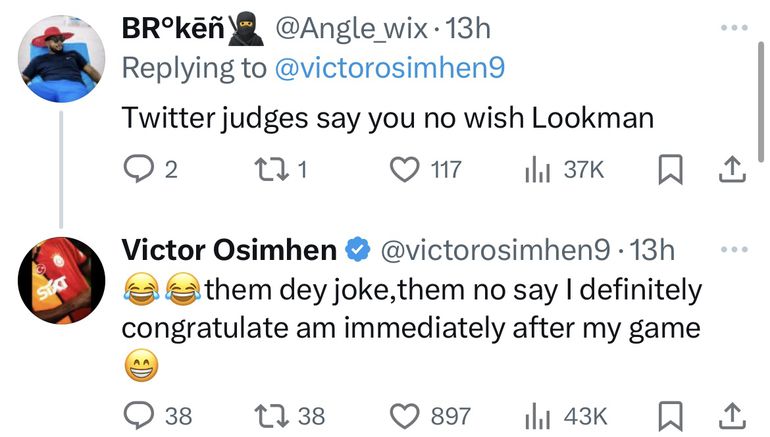View analytics showing 43K views

(536, 413)
